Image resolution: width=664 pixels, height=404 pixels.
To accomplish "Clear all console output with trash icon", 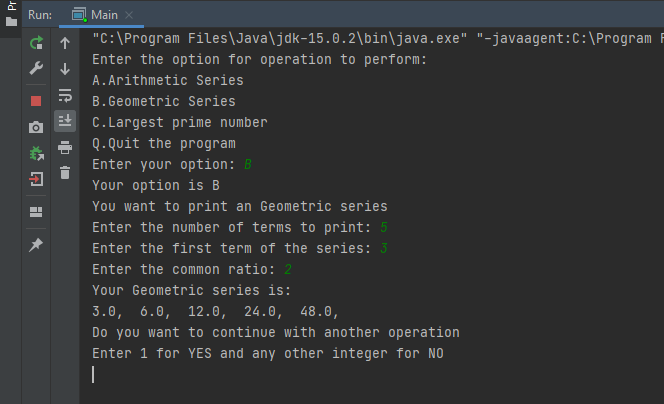I will click(x=65, y=173).
